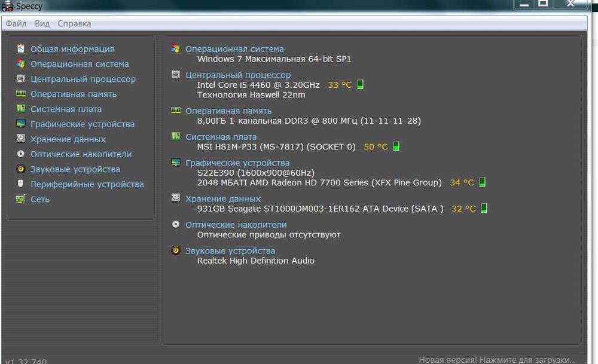Click the Windows flag icon beside sidebar Операционная система
This screenshot has width=598, height=364.
click(x=20, y=63)
